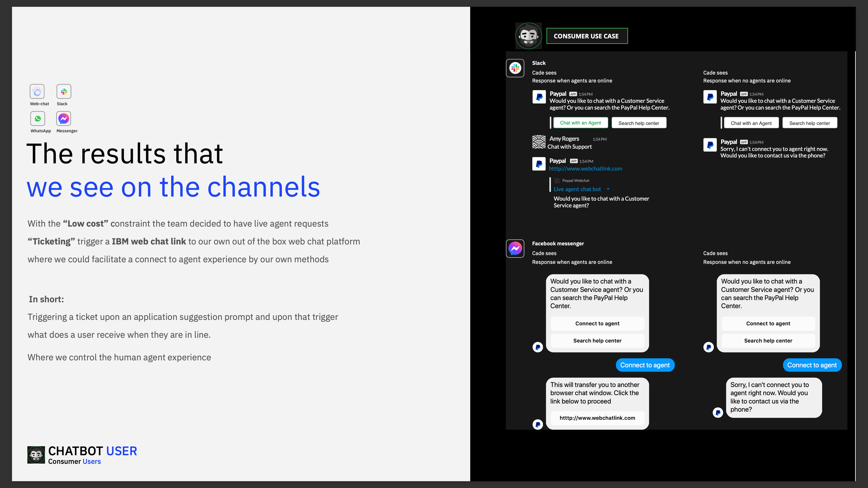Click the Slack section heading text
The image size is (868, 488).
pyautogui.click(x=539, y=63)
